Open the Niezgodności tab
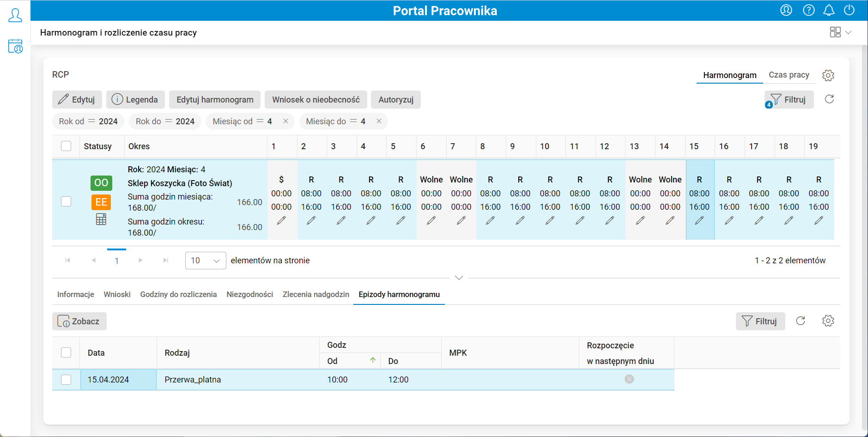Screen dimensions: 868x437 (249, 294)
